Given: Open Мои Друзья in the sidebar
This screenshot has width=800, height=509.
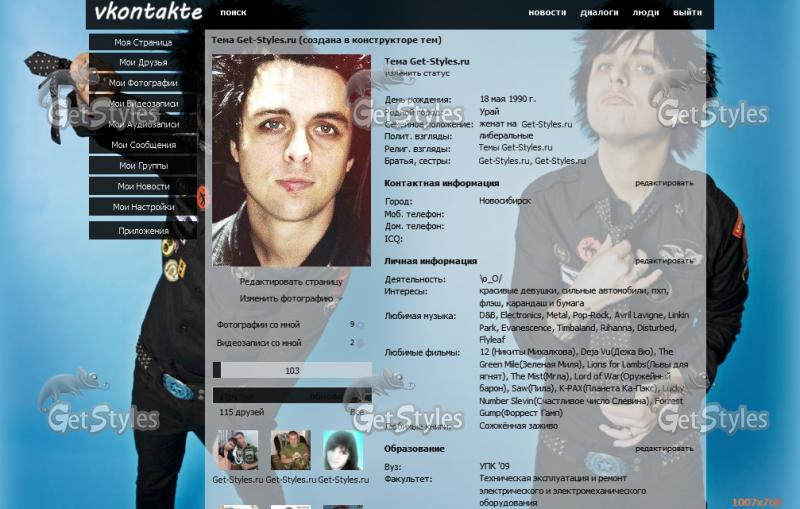Looking at the screenshot, I should tap(143, 63).
